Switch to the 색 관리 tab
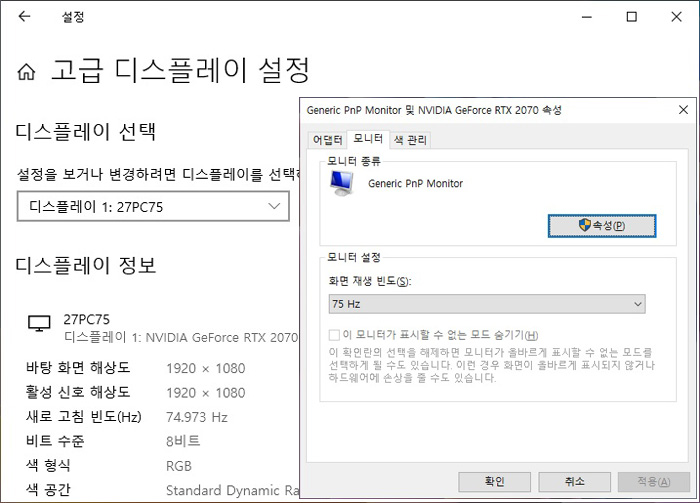700x503 pixels. click(x=410, y=140)
